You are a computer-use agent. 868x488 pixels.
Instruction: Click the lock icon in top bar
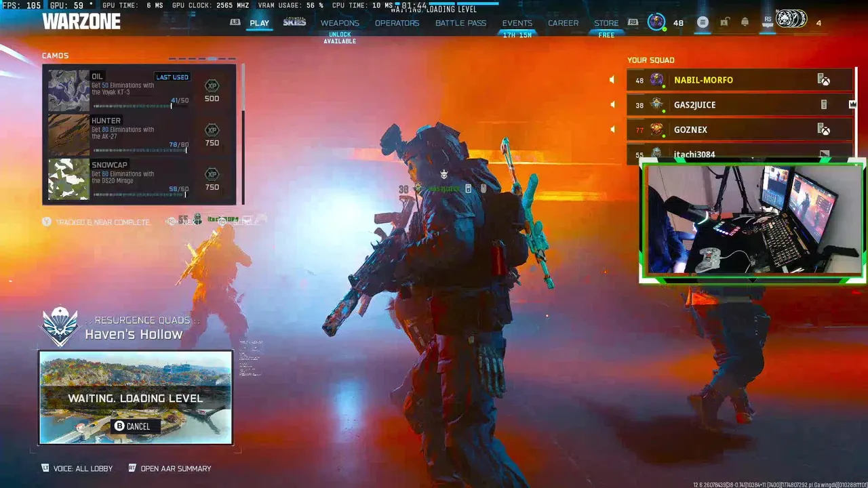724,22
